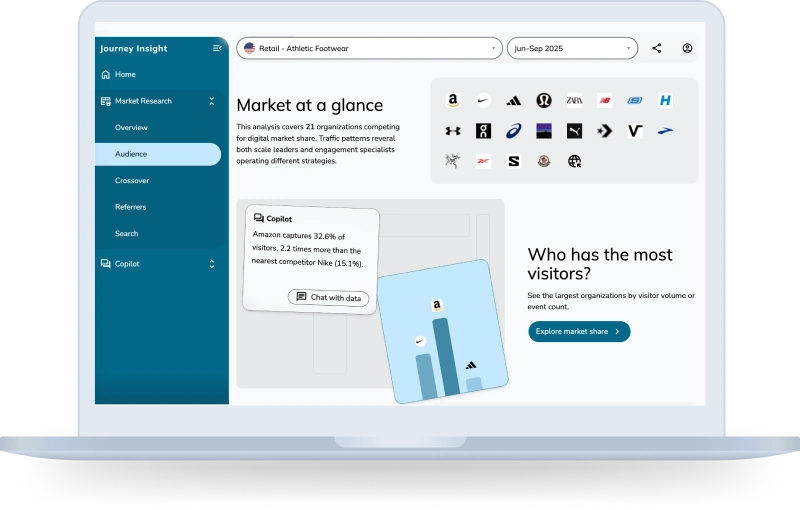The image size is (800, 510).
Task: Go to Home in the sidebar
Action: click(125, 74)
